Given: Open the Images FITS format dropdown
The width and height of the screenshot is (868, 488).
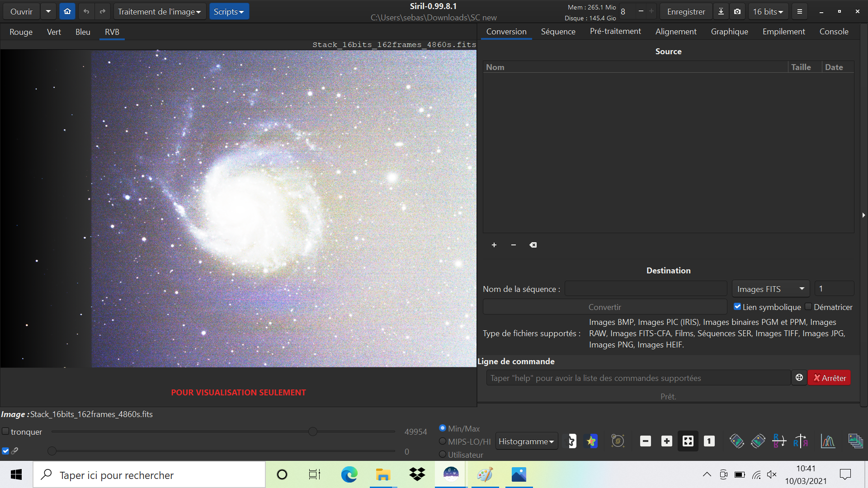Looking at the screenshot, I should click(771, 289).
